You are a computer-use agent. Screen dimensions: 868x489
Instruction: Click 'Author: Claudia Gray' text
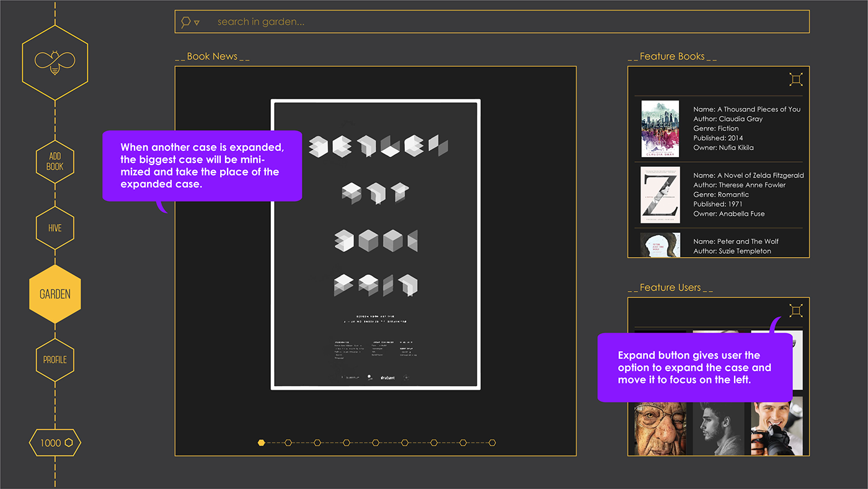(728, 119)
